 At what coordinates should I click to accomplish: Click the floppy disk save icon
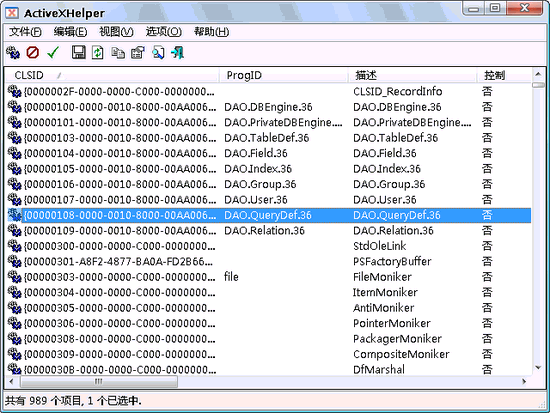pos(79,53)
